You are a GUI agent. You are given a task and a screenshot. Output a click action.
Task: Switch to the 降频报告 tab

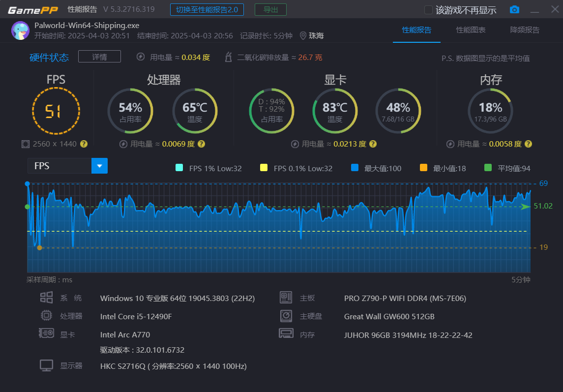pyautogui.click(x=525, y=30)
